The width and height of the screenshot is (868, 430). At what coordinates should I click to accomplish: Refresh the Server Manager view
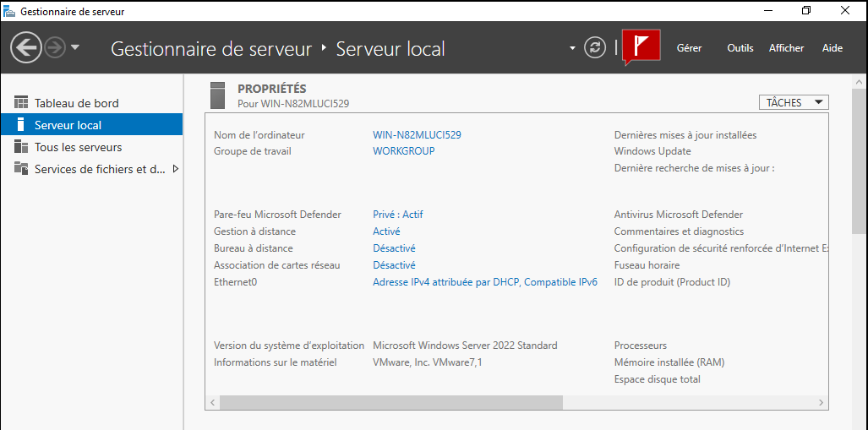[595, 47]
